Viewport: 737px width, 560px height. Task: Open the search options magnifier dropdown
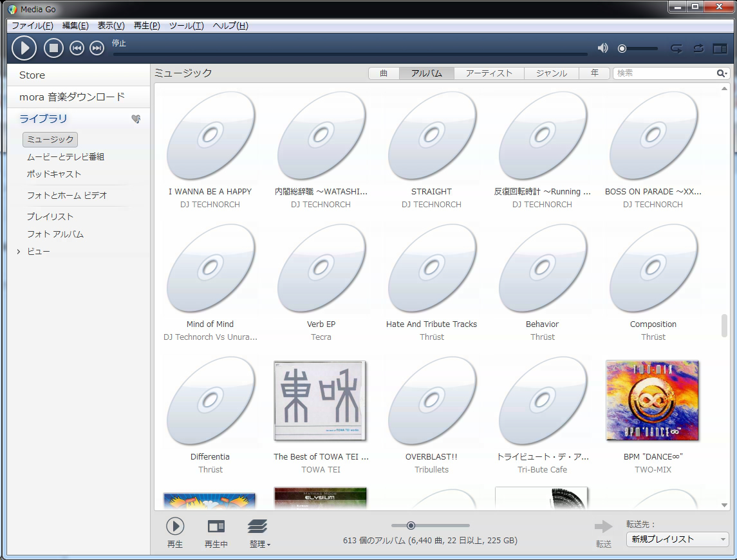pyautogui.click(x=722, y=73)
